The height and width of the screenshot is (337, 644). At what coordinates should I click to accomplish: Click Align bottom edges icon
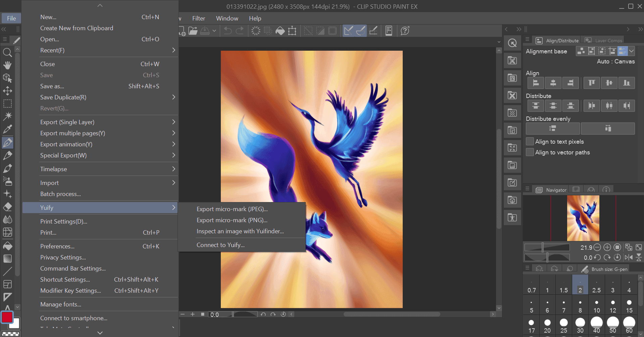click(x=627, y=83)
